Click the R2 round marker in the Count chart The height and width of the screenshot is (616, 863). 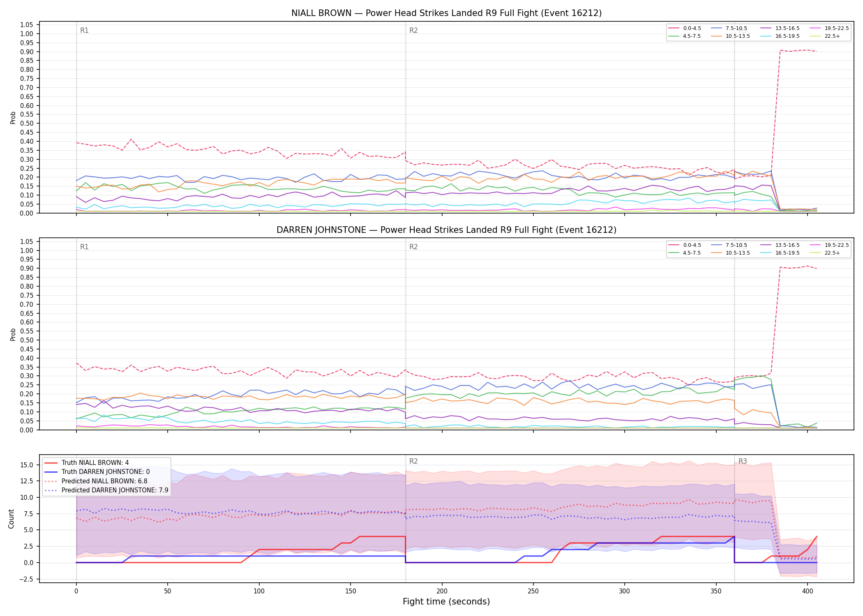[x=413, y=461]
